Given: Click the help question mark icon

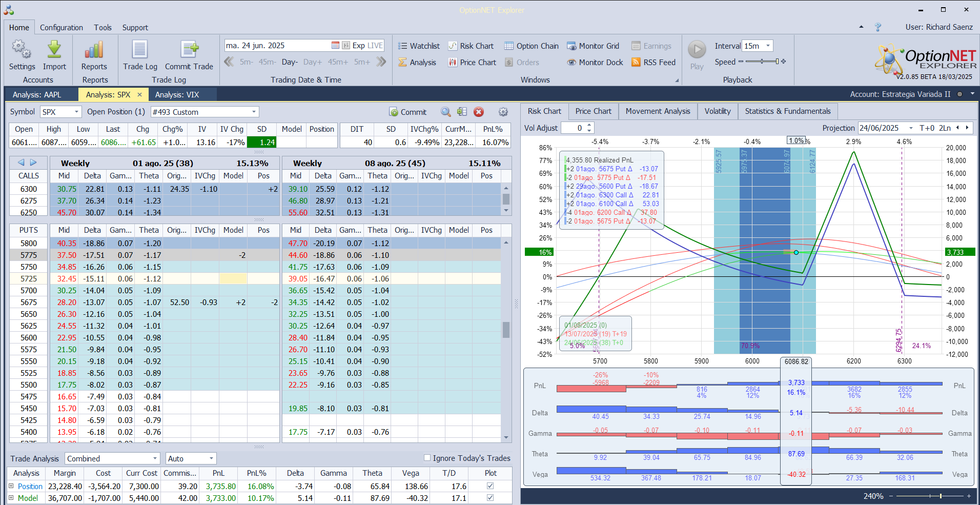Looking at the screenshot, I should (x=878, y=27).
